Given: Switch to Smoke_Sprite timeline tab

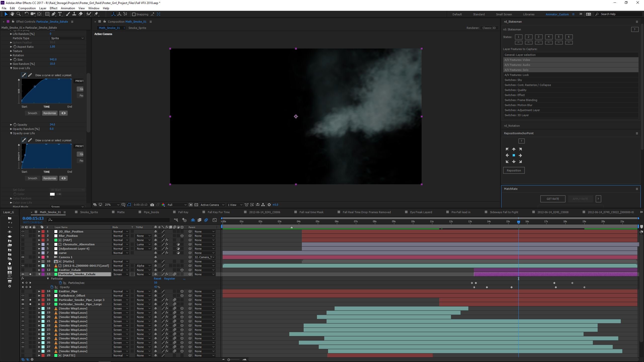Looking at the screenshot, I should tap(89, 212).
